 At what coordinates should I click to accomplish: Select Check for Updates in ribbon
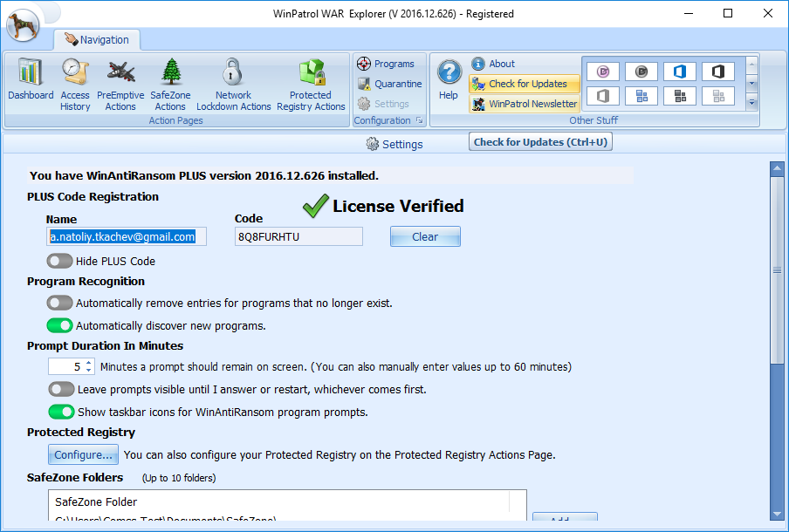(x=524, y=84)
